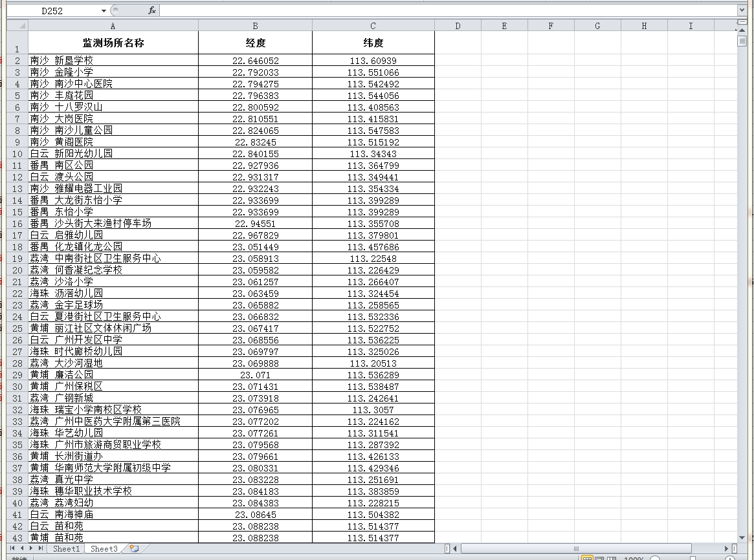This screenshot has width=754, height=560.
Task: Go to first sheet with navigation arrow
Action: click(x=12, y=548)
